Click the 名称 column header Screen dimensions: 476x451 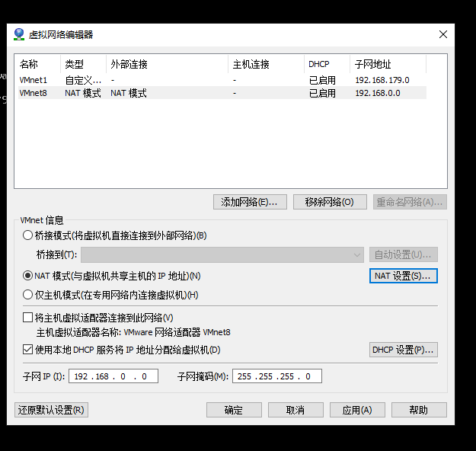(x=37, y=64)
